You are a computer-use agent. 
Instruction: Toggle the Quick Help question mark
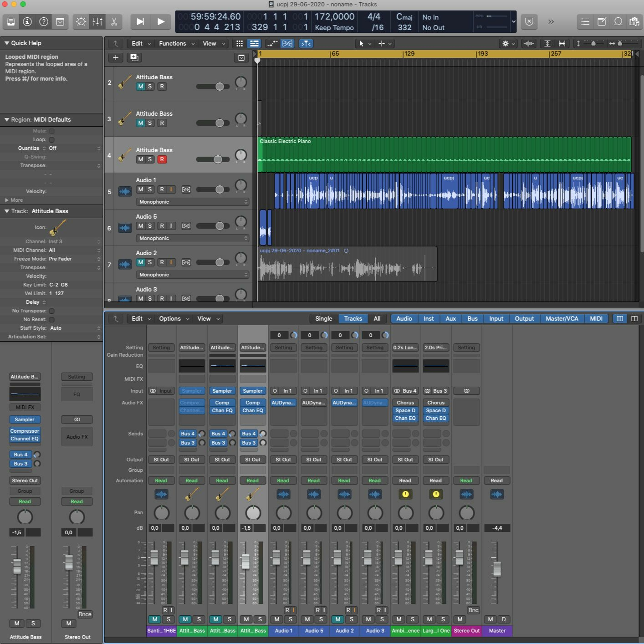tap(44, 22)
